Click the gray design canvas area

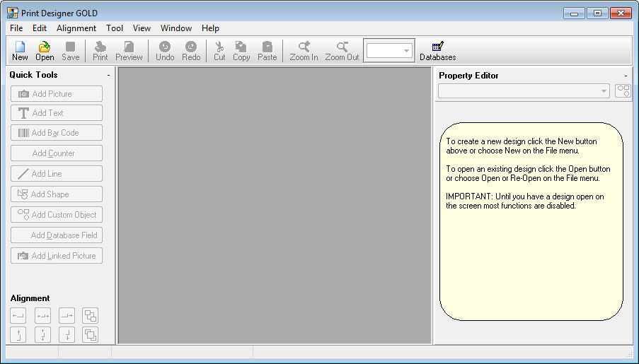click(275, 206)
